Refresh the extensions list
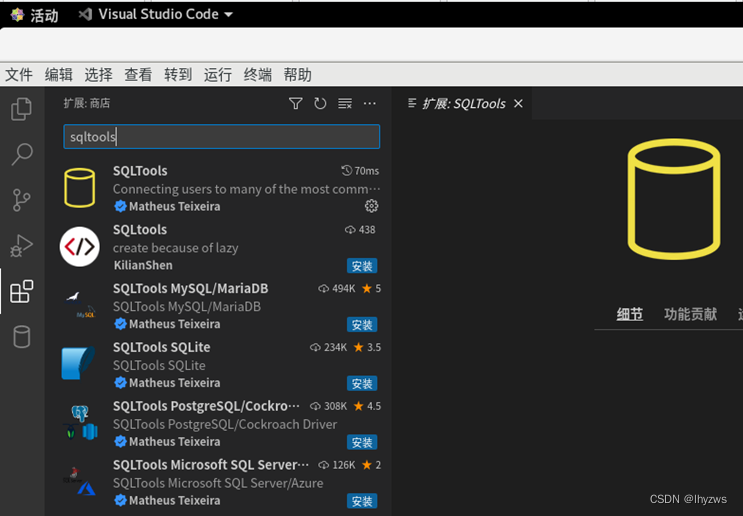Viewport: 743px width, 516px height. (x=320, y=103)
